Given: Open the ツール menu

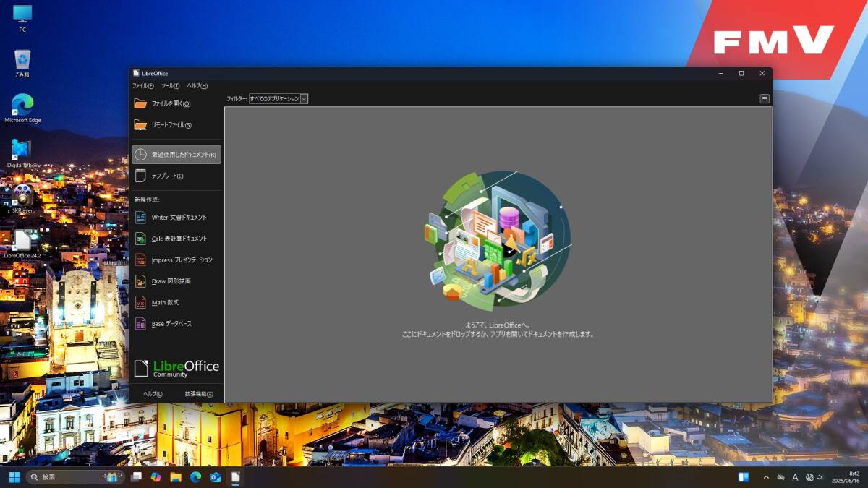Looking at the screenshot, I should tap(170, 86).
